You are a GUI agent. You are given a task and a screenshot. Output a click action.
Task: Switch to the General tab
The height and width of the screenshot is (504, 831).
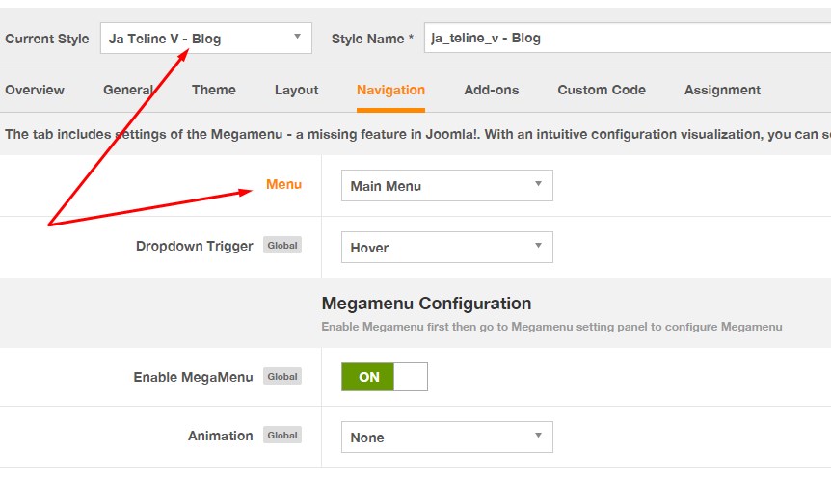[128, 90]
